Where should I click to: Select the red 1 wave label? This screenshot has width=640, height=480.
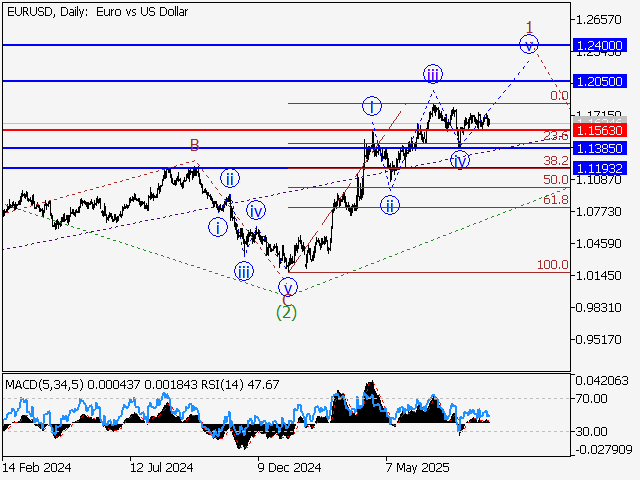(530, 27)
